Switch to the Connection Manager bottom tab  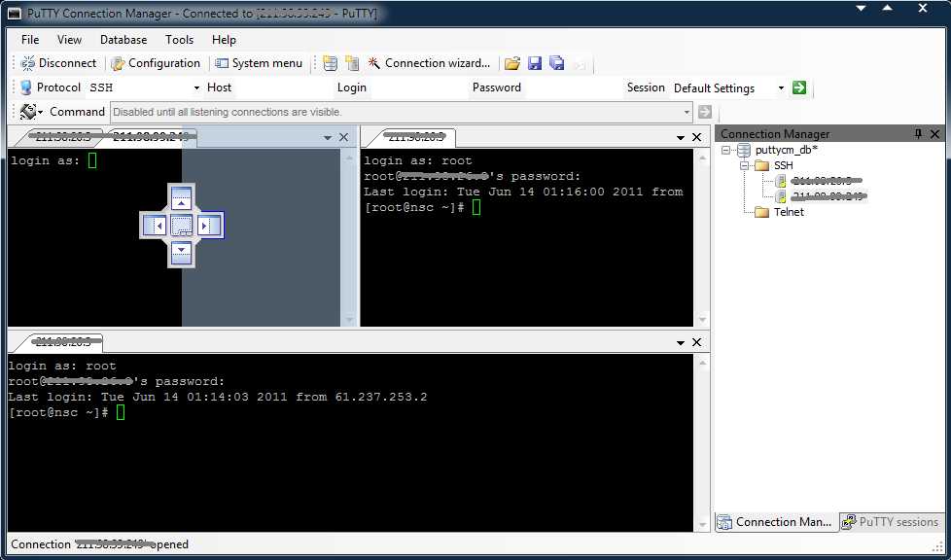(776, 522)
